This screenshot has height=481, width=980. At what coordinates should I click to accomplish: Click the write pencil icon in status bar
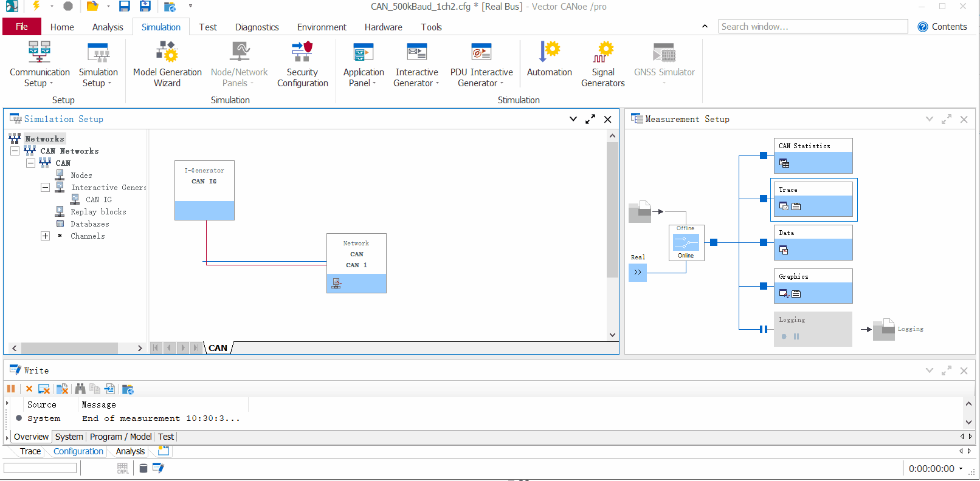159,468
